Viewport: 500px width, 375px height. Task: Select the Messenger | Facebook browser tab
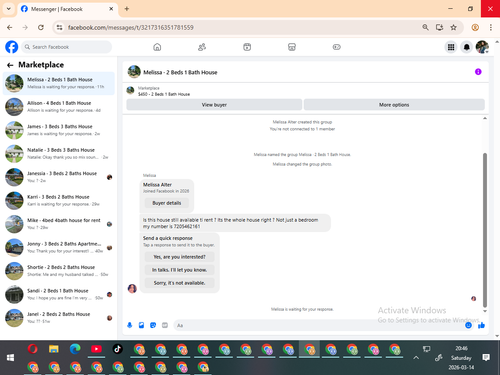click(67, 9)
